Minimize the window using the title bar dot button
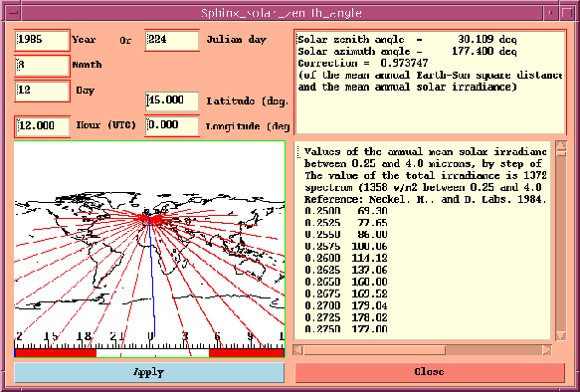This screenshot has width=580, height=392. (551, 13)
